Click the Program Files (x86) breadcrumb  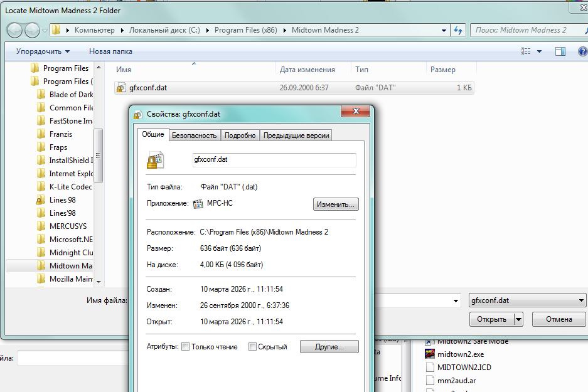pos(245,30)
